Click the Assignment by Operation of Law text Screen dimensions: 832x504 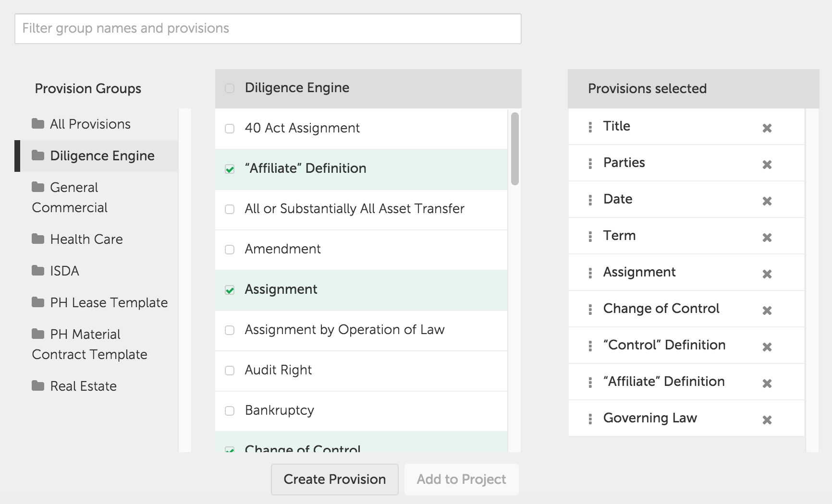345,330
